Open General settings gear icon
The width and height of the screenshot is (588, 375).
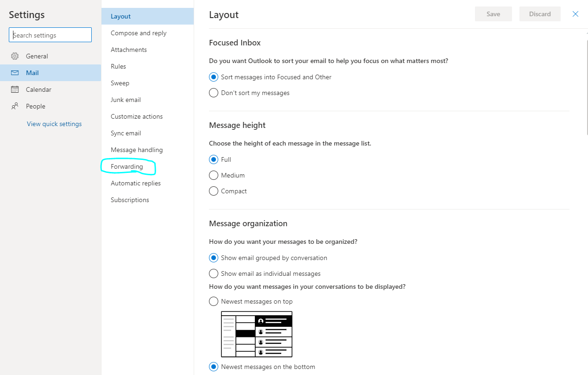15,56
